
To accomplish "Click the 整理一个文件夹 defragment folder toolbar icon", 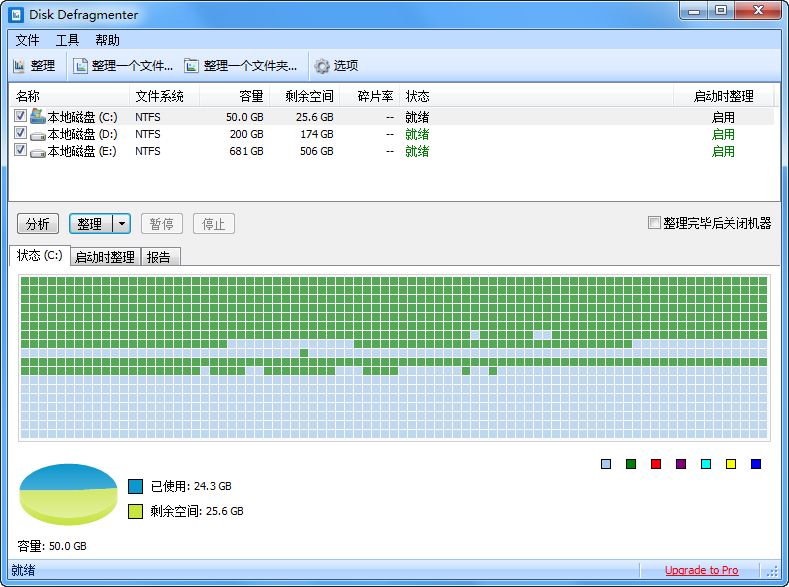I will pos(191,66).
